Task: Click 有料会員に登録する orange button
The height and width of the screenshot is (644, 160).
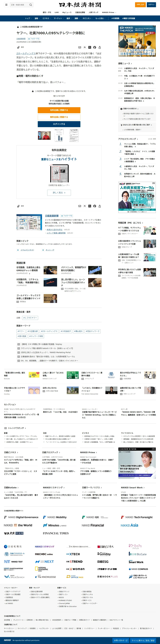Action: (x=59, y=110)
